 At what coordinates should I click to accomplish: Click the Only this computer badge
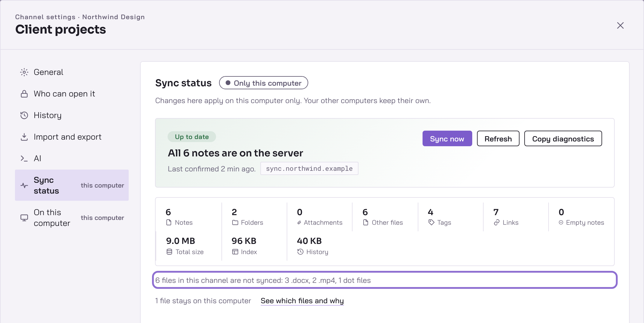coord(263,83)
